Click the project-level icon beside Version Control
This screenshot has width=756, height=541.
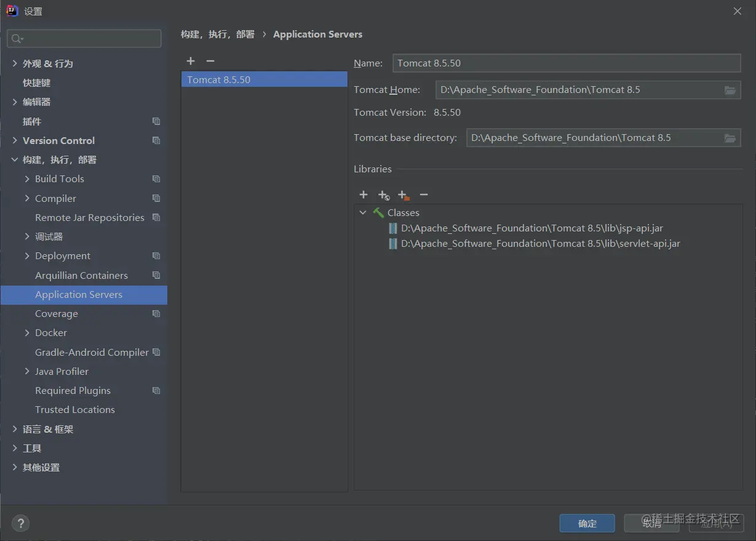click(x=156, y=140)
